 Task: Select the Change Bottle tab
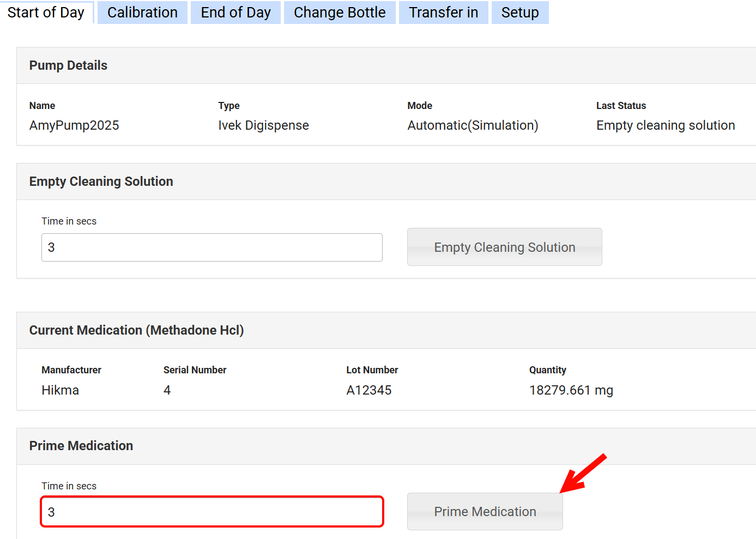tap(340, 13)
